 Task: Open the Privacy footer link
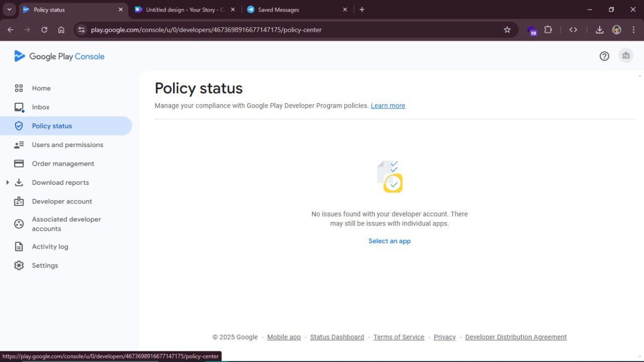tap(445, 337)
